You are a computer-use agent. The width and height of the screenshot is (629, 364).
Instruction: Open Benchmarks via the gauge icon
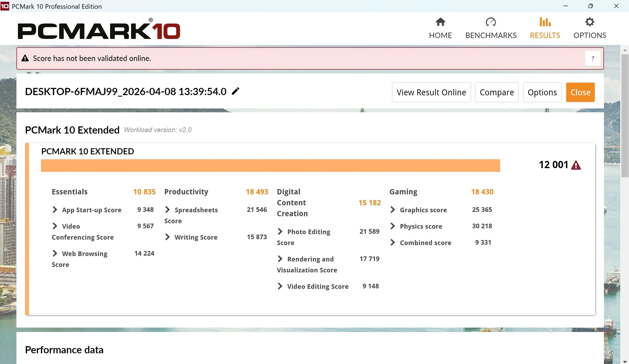[x=490, y=22]
